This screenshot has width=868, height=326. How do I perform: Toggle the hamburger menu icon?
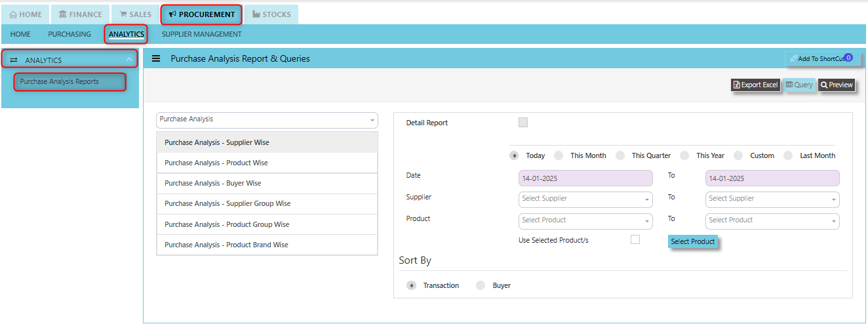[x=156, y=58]
